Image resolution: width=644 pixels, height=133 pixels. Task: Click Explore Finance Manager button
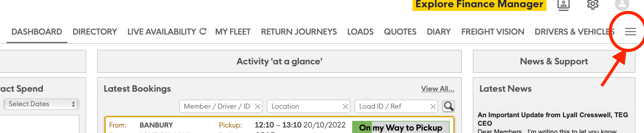(479, 5)
